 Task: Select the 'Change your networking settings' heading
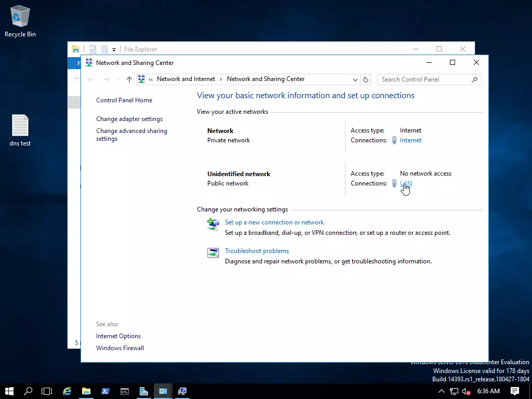[x=242, y=209]
